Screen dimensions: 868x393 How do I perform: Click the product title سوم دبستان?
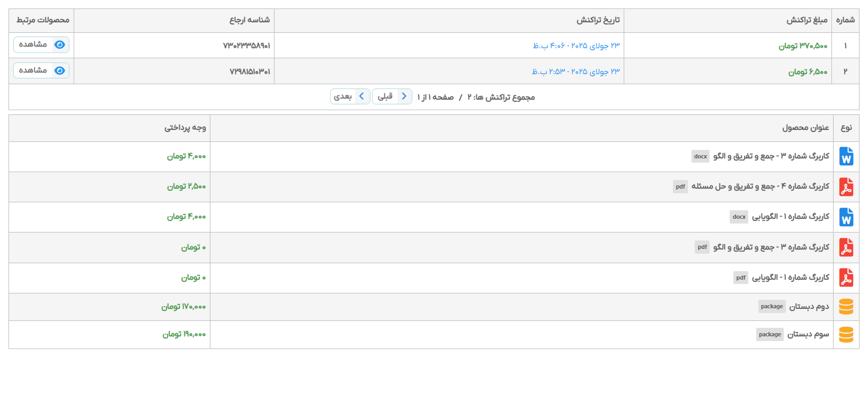808,334
